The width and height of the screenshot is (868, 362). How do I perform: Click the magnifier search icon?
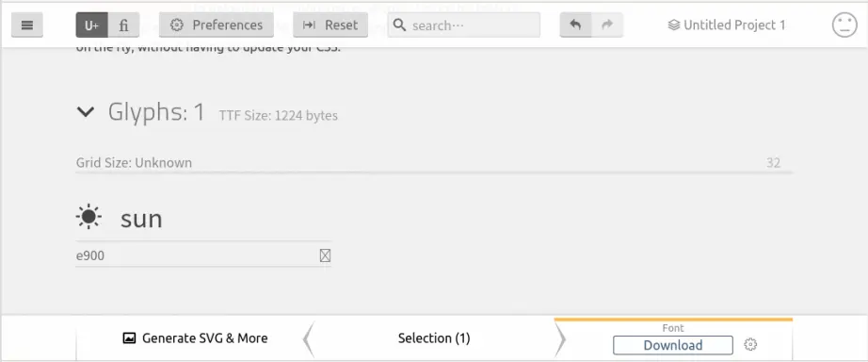[x=400, y=25]
